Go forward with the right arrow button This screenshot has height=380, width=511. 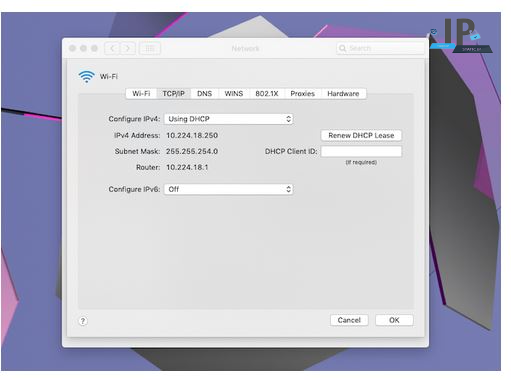(x=128, y=49)
